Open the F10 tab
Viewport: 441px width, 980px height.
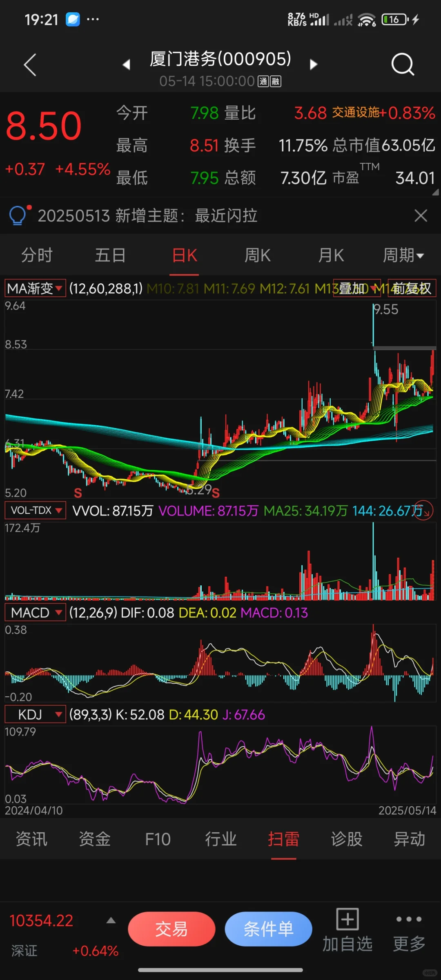pyautogui.click(x=158, y=839)
